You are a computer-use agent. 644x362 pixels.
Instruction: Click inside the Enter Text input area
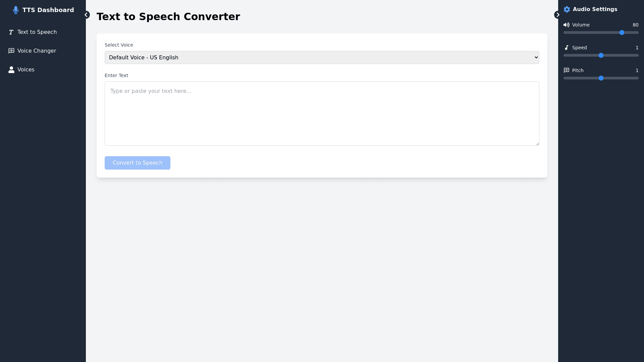[321, 114]
